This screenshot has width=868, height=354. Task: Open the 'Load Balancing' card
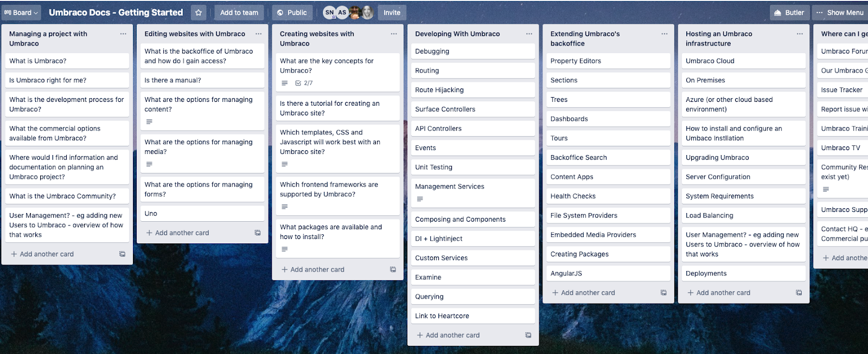(744, 215)
